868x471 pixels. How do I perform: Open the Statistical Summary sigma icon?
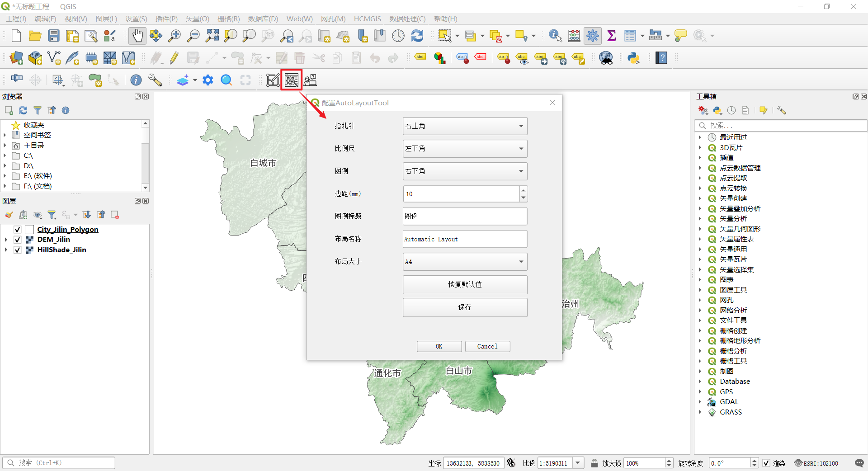[612, 36]
